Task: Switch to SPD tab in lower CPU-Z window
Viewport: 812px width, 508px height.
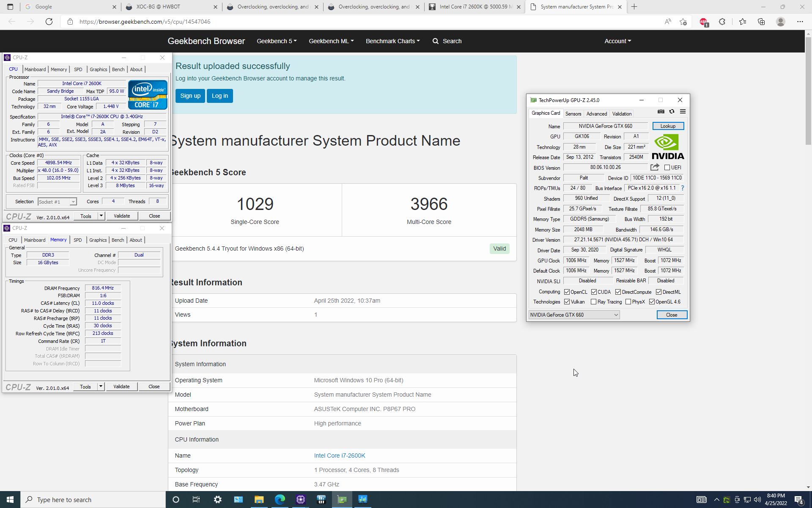Action: pos(78,240)
